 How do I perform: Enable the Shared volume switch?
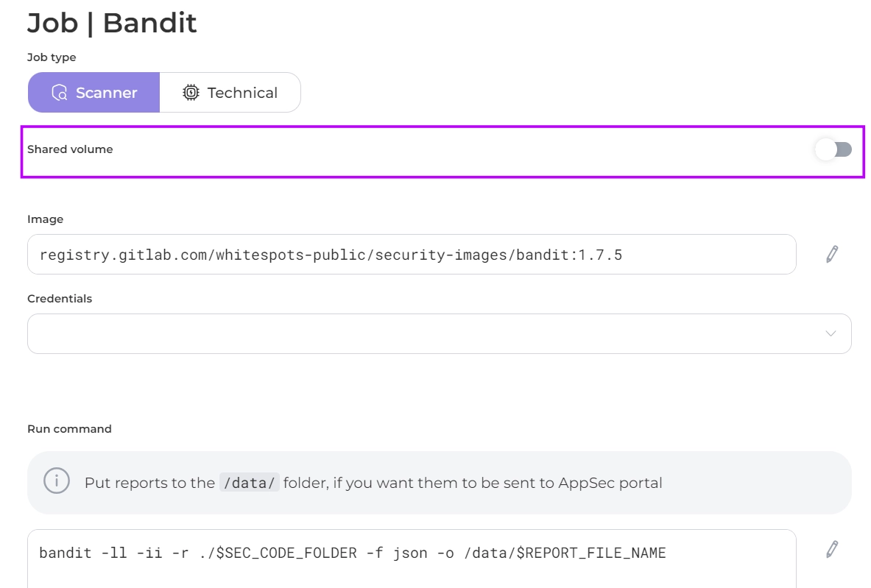(833, 149)
